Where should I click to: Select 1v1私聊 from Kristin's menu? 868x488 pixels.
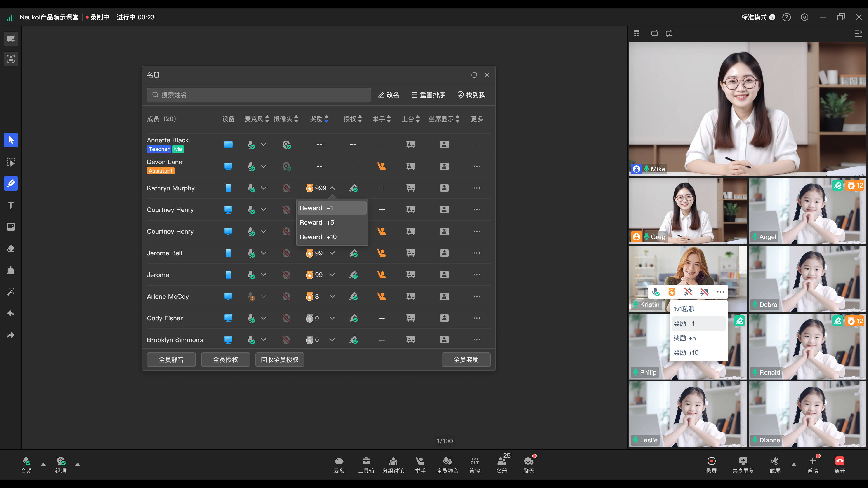[x=698, y=309]
